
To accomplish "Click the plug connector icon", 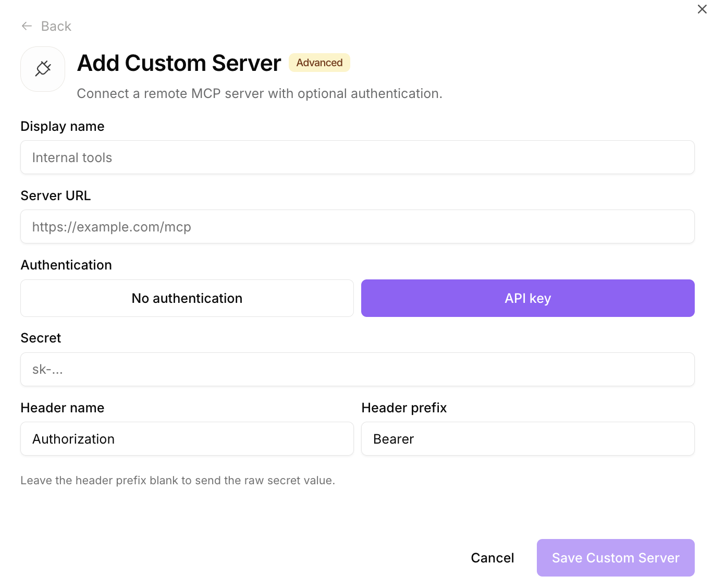I will (43, 69).
